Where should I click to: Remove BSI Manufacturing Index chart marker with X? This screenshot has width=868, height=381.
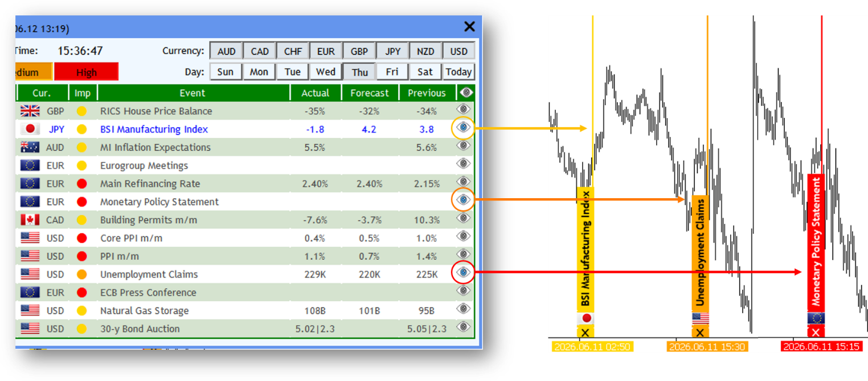pyautogui.click(x=585, y=333)
